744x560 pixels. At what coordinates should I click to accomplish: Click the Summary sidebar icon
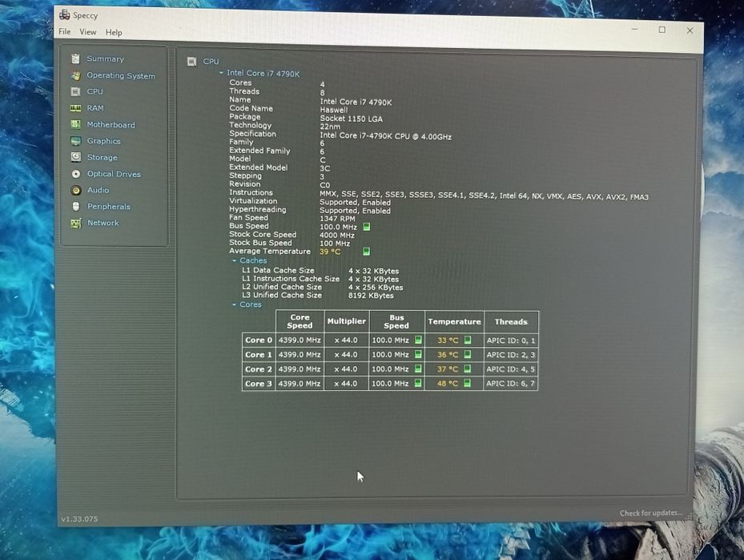tap(75, 58)
